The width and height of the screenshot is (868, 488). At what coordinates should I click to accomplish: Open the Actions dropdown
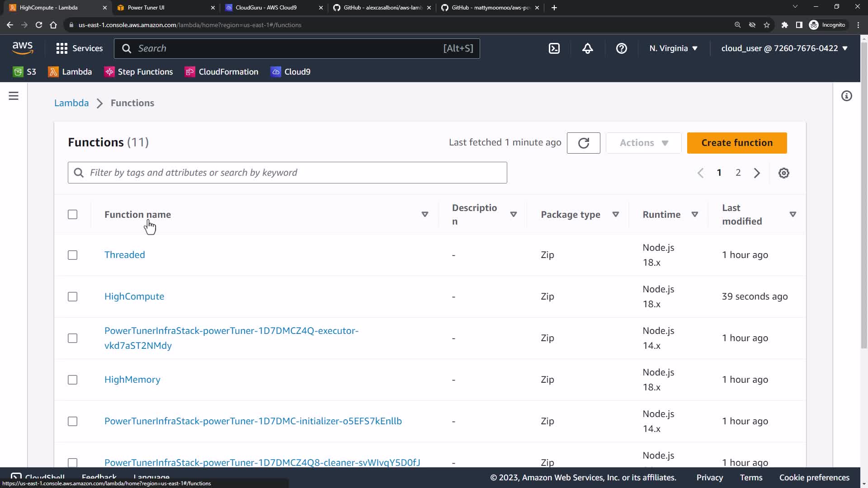643,143
